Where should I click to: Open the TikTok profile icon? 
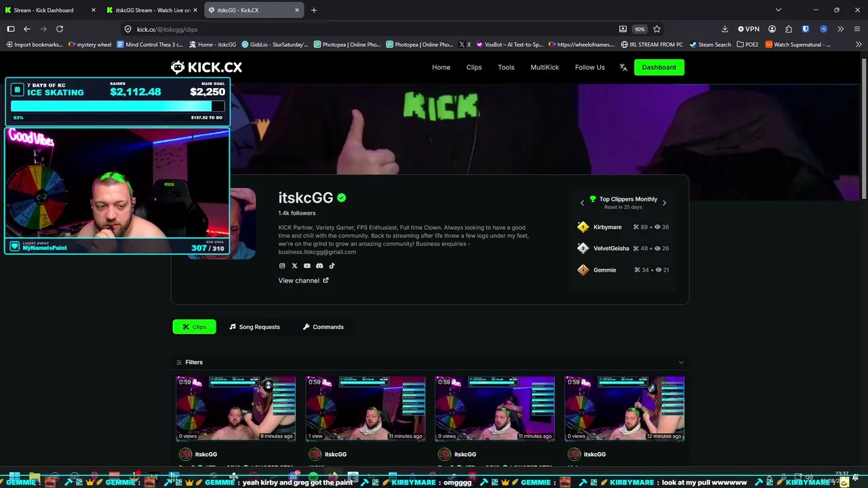(x=332, y=266)
